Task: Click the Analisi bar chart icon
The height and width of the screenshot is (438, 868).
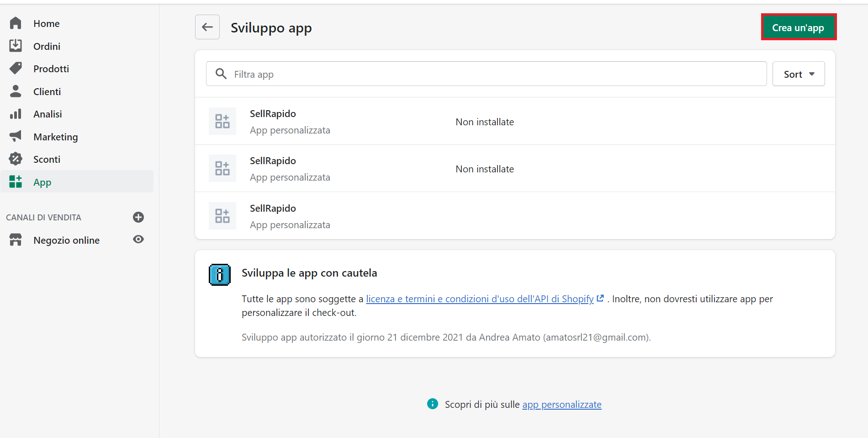Action: point(16,114)
